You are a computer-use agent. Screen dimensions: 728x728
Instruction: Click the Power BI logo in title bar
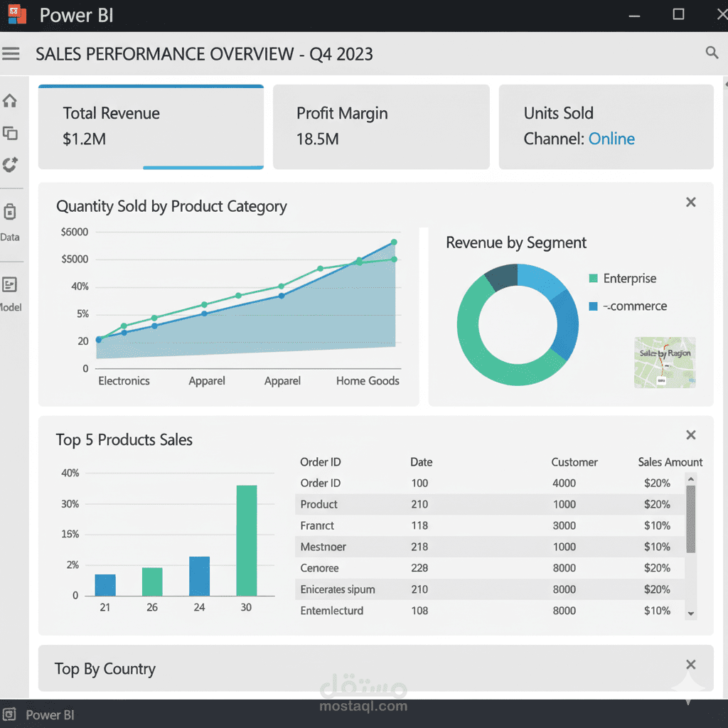pos(17,14)
